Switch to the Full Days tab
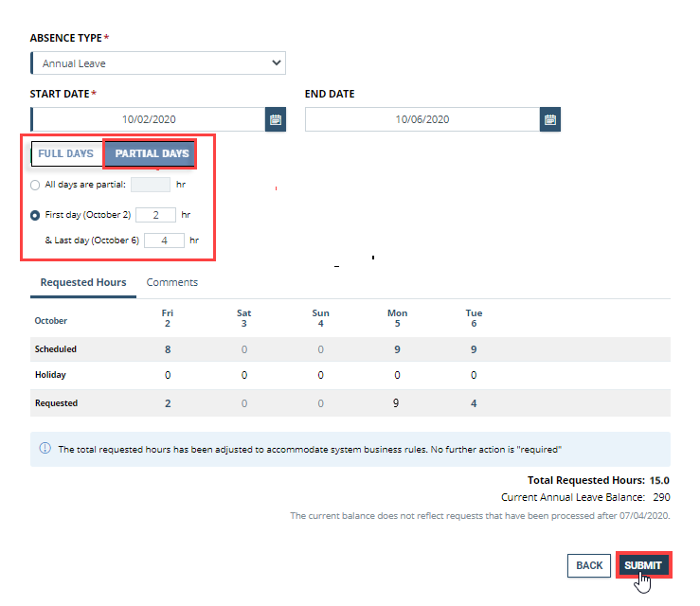700x606 pixels. pyautogui.click(x=66, y=153)
